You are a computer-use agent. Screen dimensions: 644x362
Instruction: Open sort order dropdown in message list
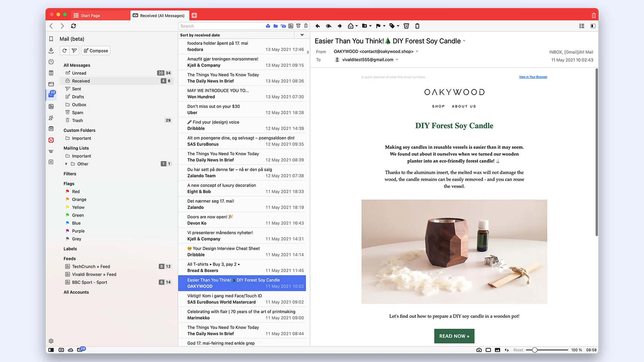point(302,35)
